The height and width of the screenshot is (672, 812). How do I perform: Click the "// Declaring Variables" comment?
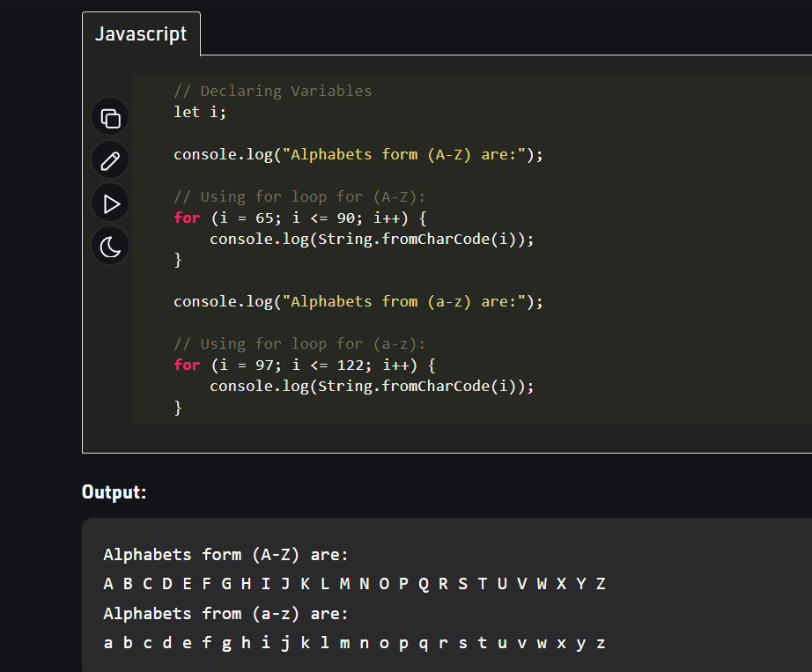click(272, 91)
